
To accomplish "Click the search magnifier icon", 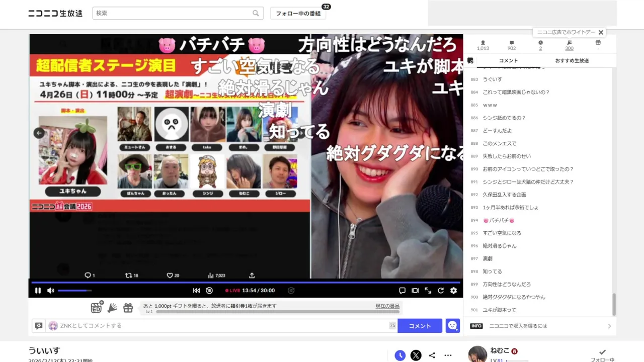I will [256, 13].
